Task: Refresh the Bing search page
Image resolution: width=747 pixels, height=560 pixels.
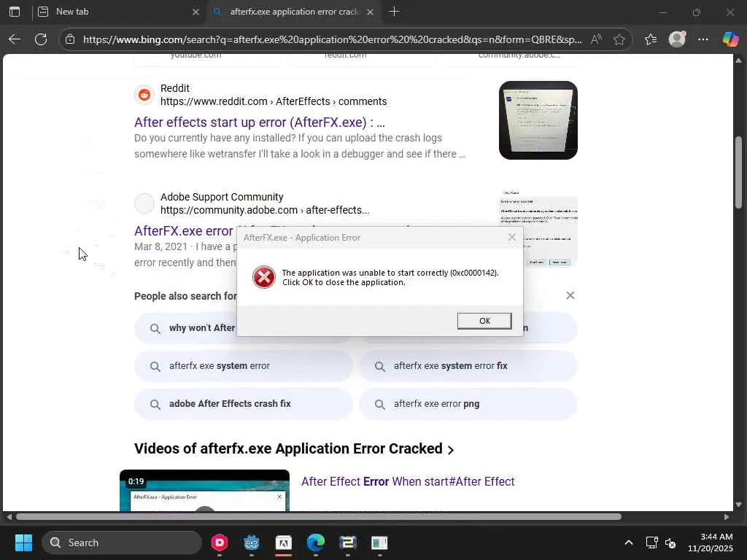Action: pyautogui.click(x=41, y=39)
